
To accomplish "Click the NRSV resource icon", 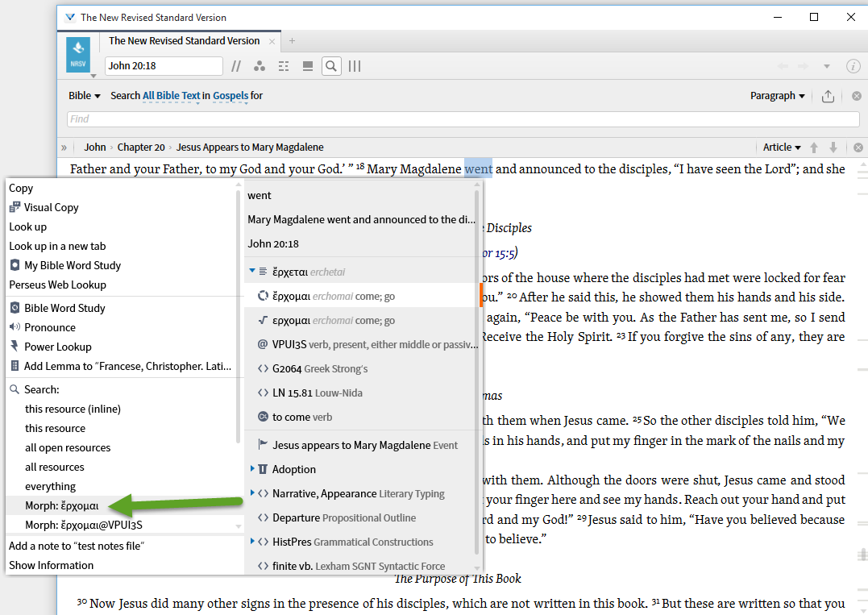I will 78,55.
